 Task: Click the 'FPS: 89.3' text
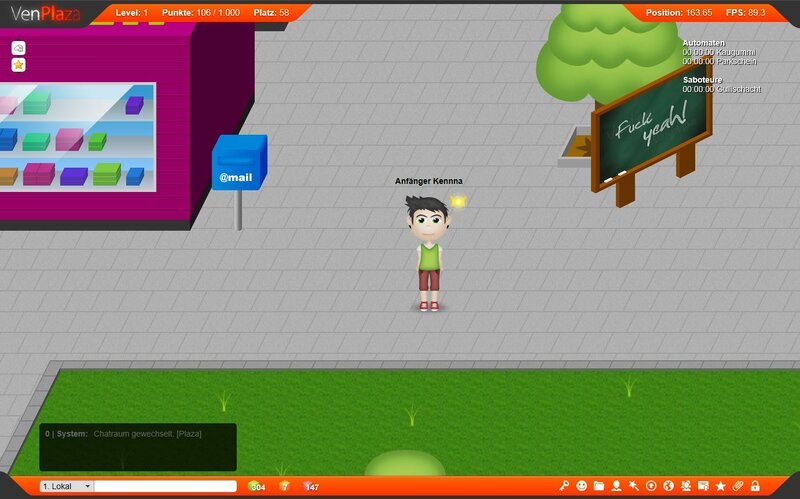[745, 13]
